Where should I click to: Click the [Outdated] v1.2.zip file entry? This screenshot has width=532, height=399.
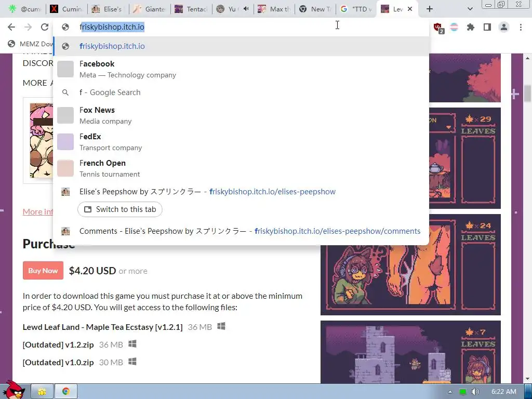pyautogui.click(x=58, y=345)
